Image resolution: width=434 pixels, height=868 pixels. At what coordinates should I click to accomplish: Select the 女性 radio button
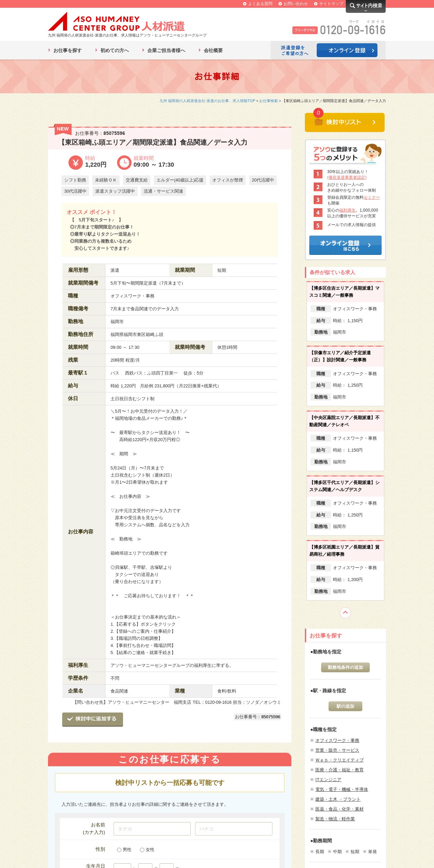(142, 850)
